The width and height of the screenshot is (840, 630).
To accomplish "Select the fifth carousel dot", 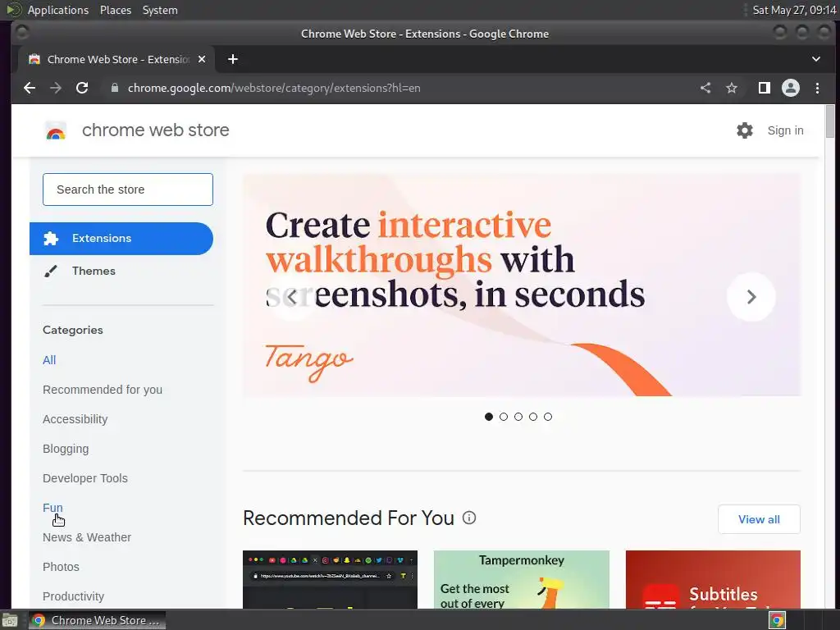I will click(x=547, y=416).
